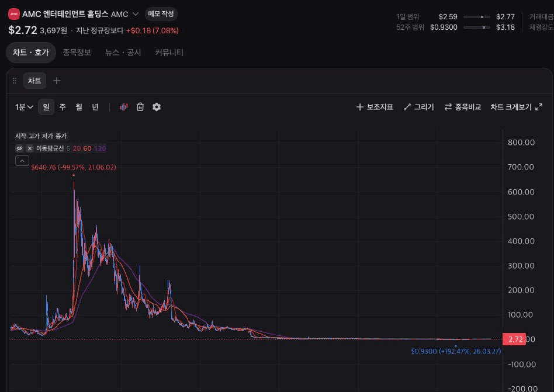Click the 3,697원 converted price
The height and width of the screenshot is (392, 554).
coord(53,31)
